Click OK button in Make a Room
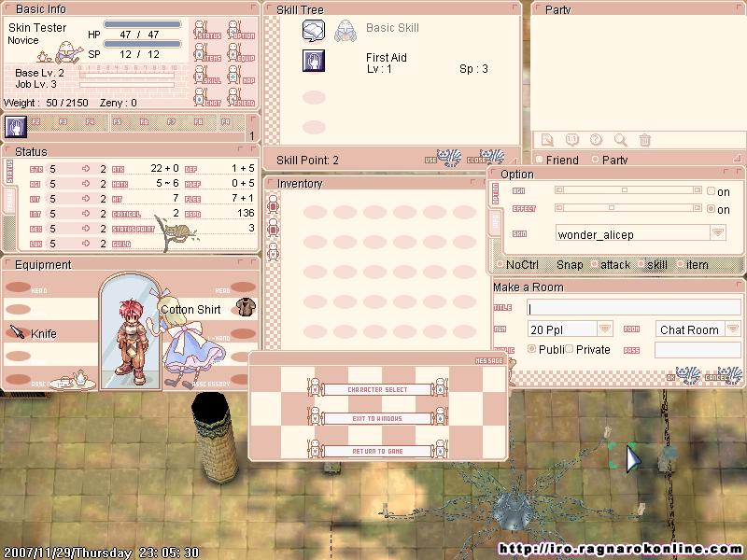Image resolution: width=747 pixels, height=560 pixels. pos(684,376)
